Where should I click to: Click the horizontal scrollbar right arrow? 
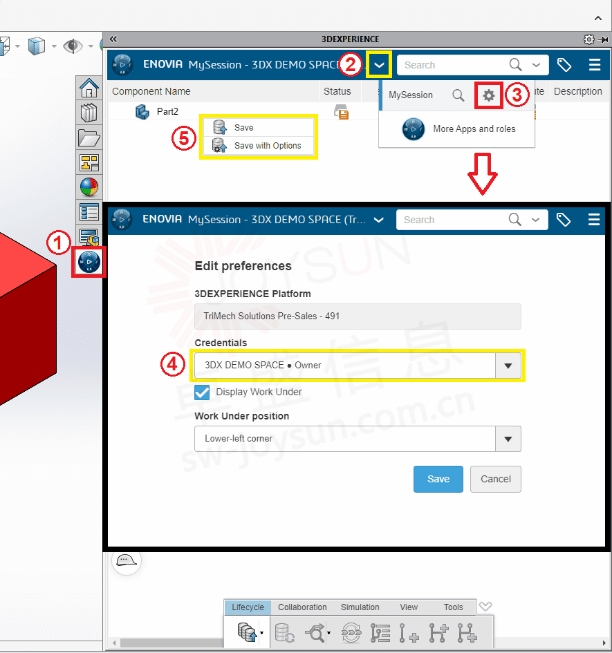coord(604,643)
